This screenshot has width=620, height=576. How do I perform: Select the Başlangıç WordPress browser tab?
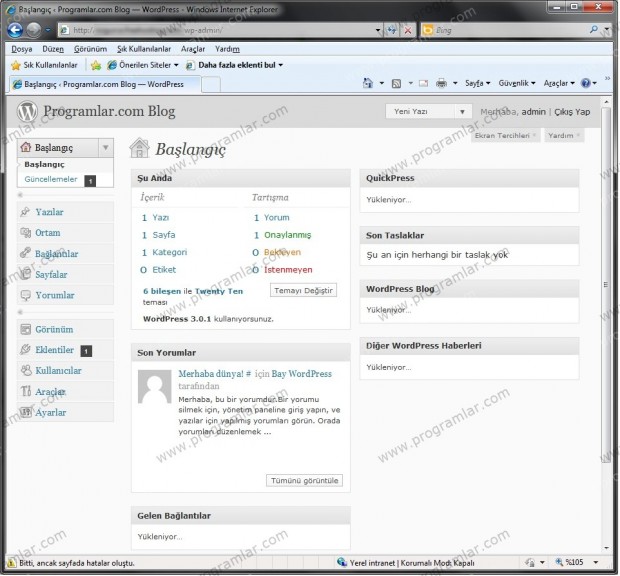[x=104, y=84]
